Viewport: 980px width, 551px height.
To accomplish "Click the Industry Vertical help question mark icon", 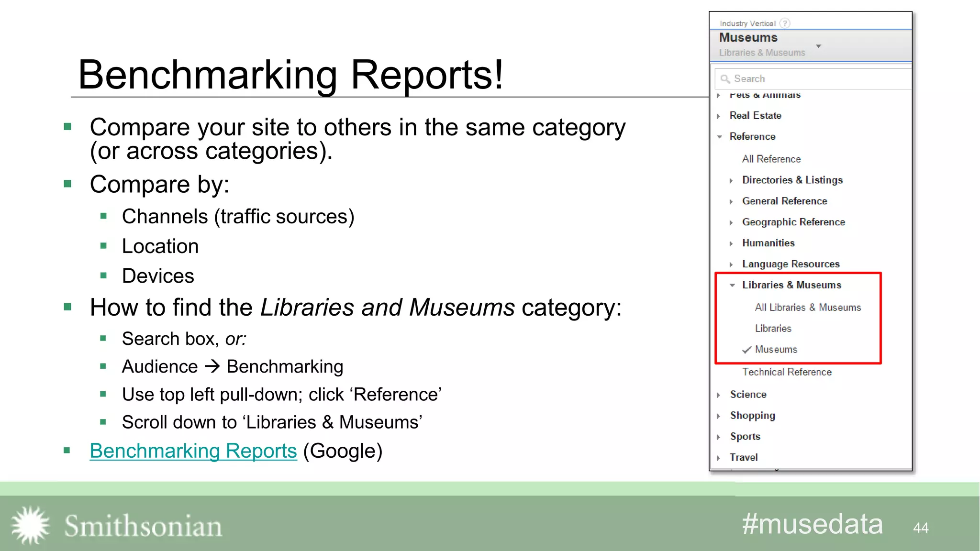I will tap(785, 23).
